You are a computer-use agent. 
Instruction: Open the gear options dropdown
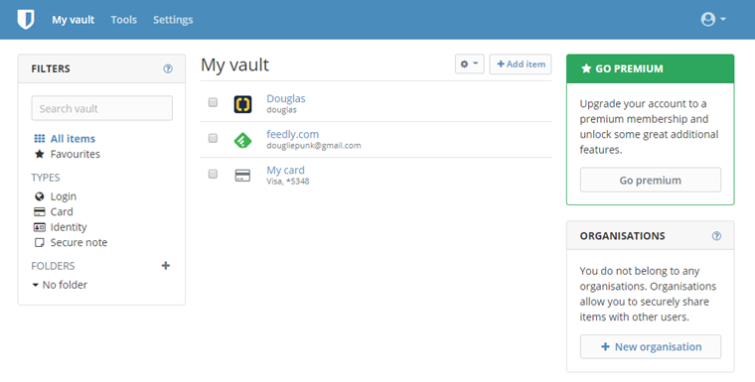pyautogui.click(x=469, y=64)
